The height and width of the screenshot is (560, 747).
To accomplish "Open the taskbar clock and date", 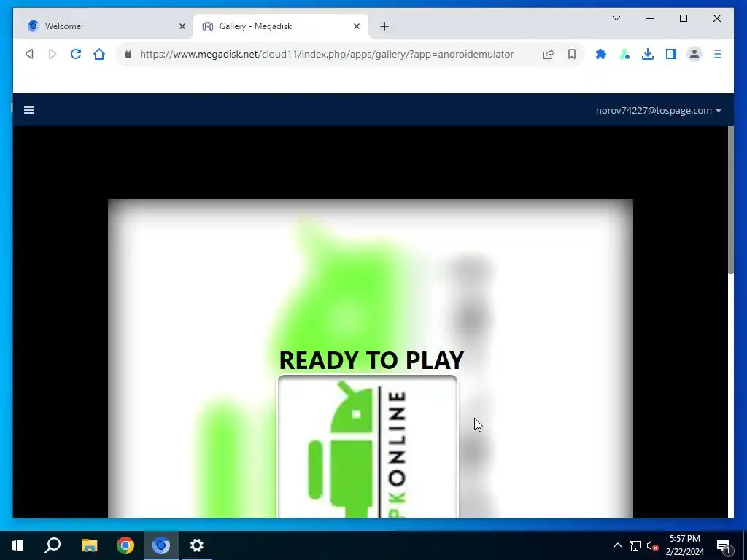I will pyautogui.click(x=684, y=545).
